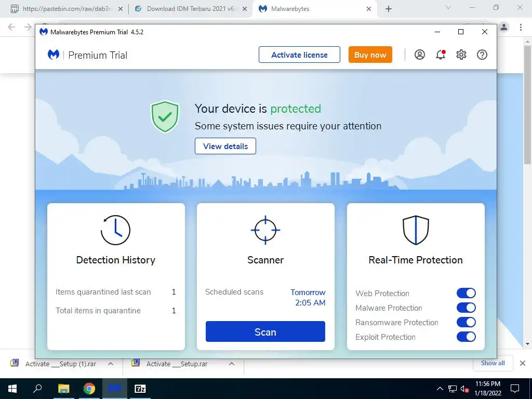Click the Buy now button
The image size is (532, 399).
click(370, 55)
